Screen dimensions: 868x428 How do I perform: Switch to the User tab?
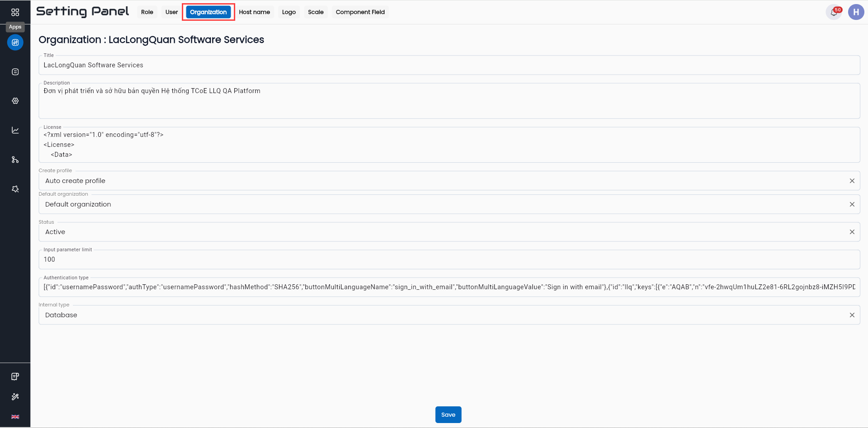tap(171, 12)
